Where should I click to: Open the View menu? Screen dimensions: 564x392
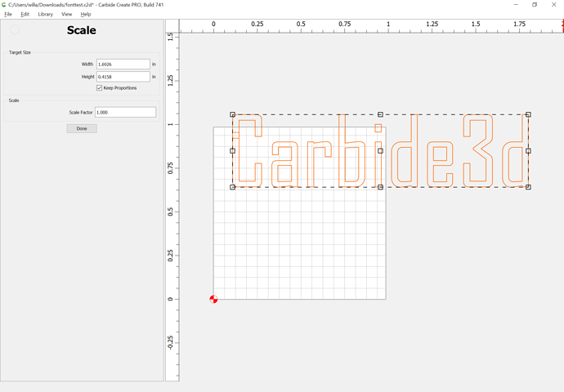pyautogui.click(x=66, y=14)
